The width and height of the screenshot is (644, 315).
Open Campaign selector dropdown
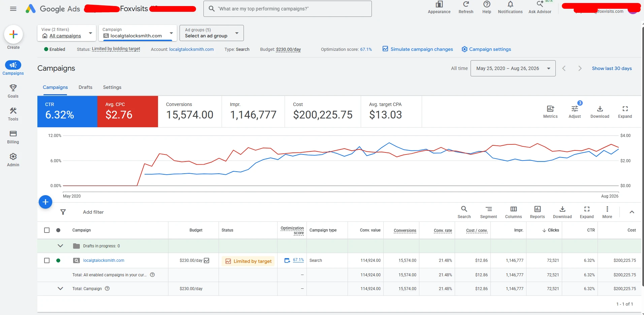pyautogui.click(x=137, y=33)
